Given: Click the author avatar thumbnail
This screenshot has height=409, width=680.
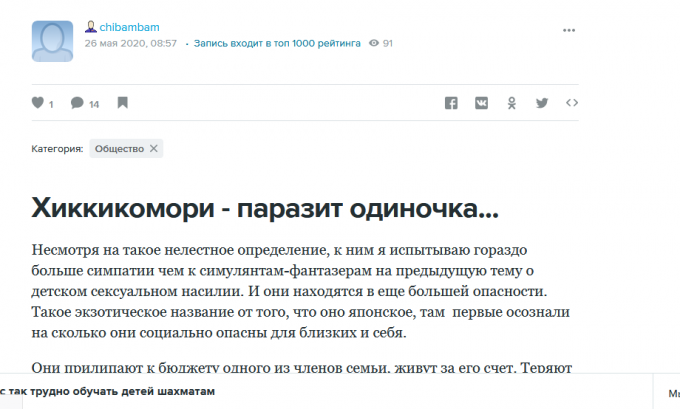Looking at the screenshot, I should (x=52, y=39).
